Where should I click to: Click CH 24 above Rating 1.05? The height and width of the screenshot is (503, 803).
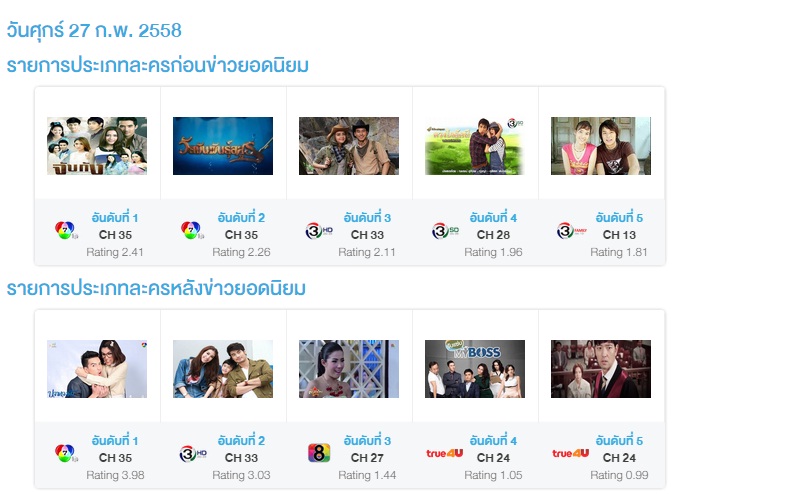click(x=493, y=457)
